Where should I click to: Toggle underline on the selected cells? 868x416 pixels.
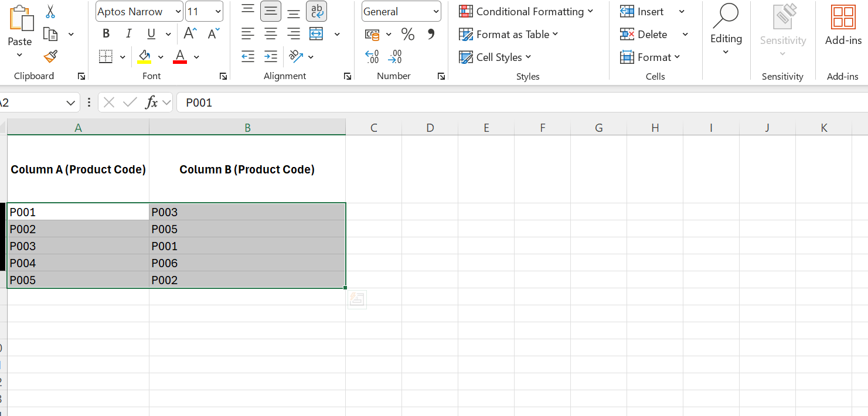(x=152, y=33)
